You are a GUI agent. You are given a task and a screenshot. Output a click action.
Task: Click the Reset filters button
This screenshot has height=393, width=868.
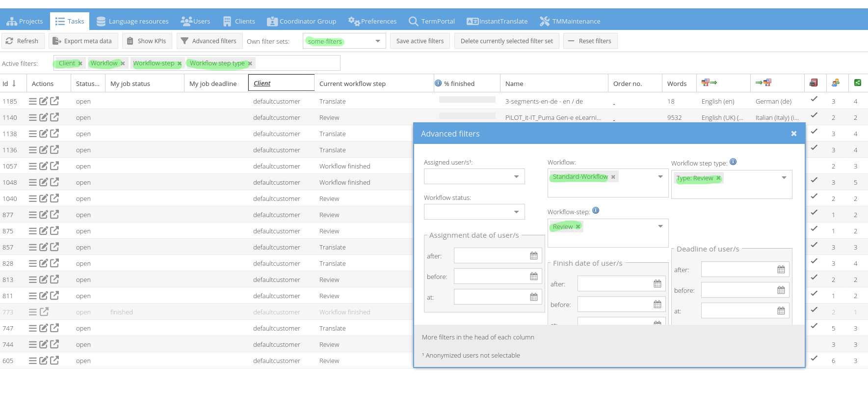click(590, 41)
